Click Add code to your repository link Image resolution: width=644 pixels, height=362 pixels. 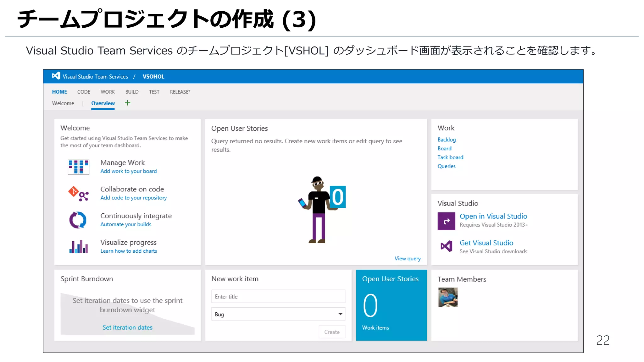(134, 198)
